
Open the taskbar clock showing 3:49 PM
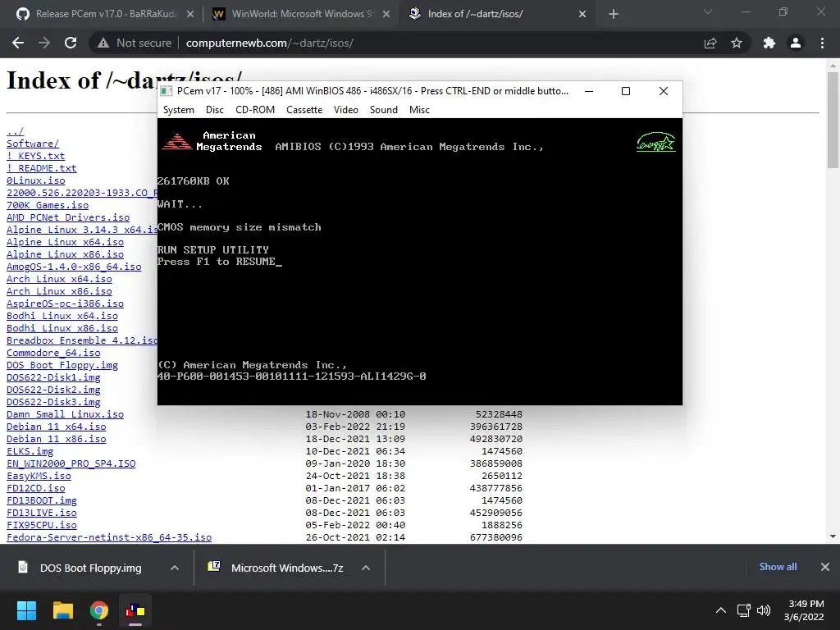pyautogui.click(x=804, y=610)
